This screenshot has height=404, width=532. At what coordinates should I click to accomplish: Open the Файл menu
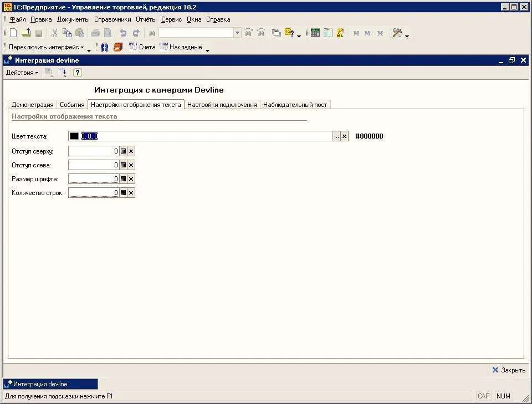pyautogui.click(x=18, y=19)
